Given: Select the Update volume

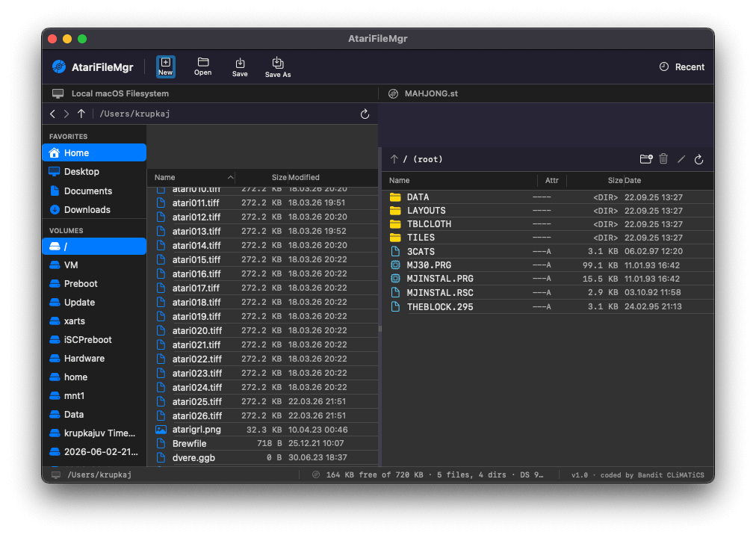Looking at the screenshot, I should tap(94, 303).
